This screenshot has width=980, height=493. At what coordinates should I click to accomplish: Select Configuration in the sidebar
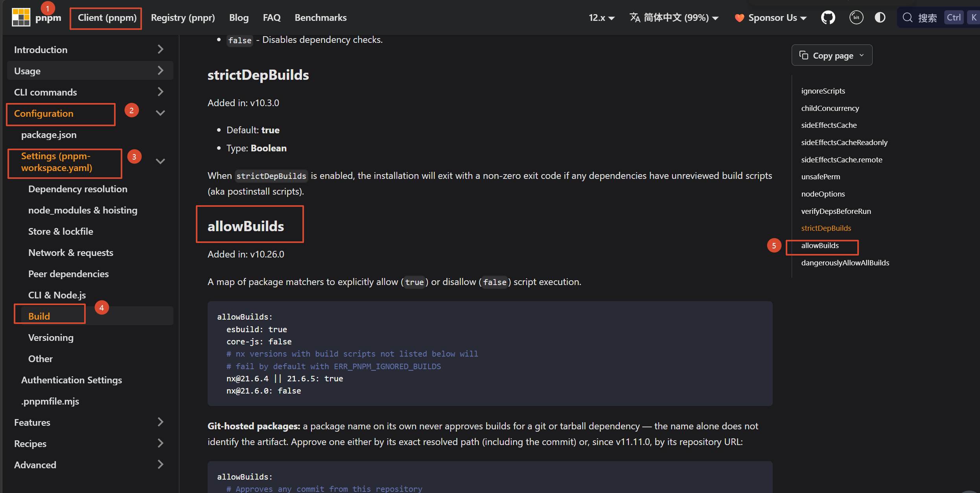tap(44, 114)
